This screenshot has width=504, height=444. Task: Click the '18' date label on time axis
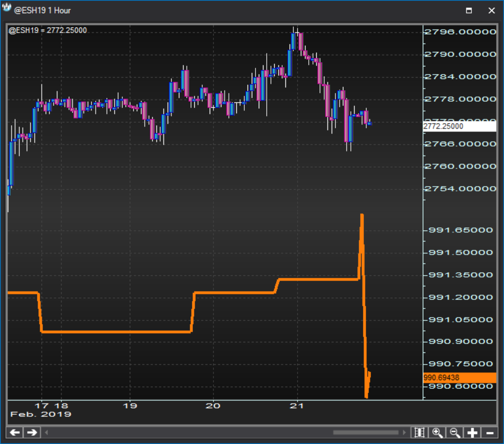point(61,406)
